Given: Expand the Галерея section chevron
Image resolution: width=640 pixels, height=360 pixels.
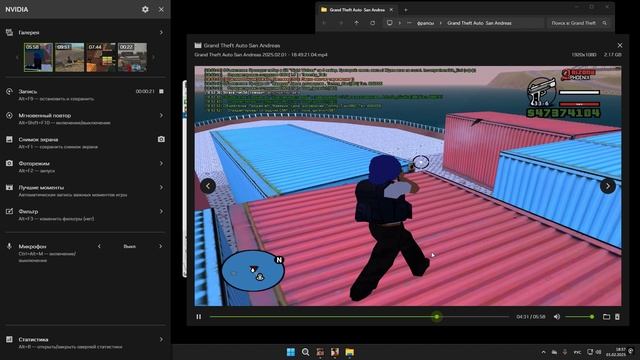Looking at the screenshot, I should (161, 32).
